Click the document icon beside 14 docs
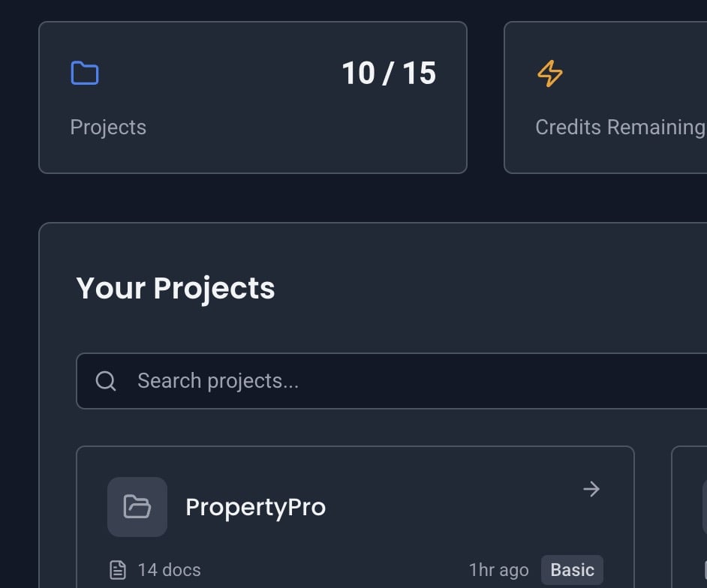The image size is (707, 588). (x=118, y=570)
